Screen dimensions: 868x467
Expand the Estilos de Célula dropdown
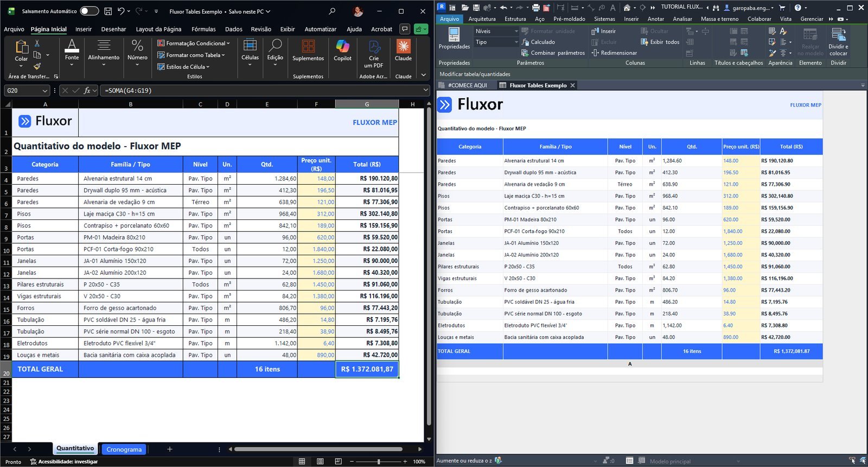click(x=183, y=67)
